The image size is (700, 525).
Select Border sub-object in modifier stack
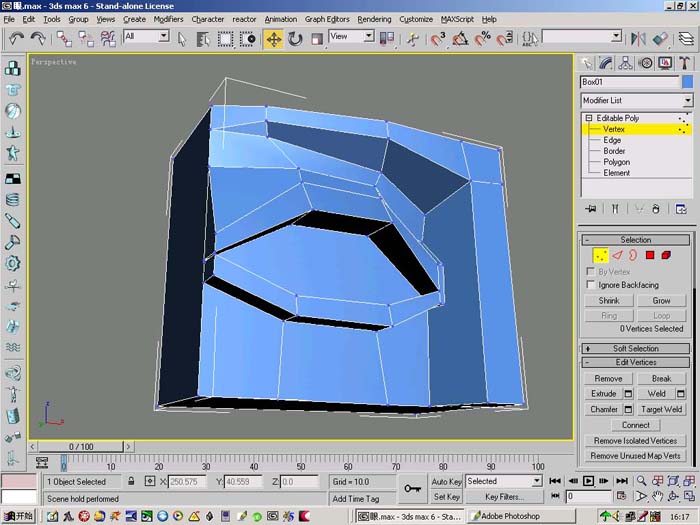click(614, 151)
